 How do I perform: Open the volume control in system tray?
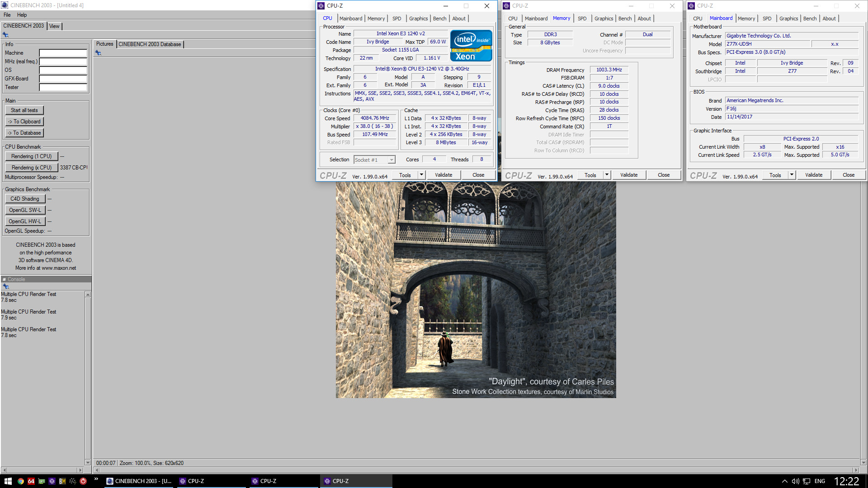(796, 481)
